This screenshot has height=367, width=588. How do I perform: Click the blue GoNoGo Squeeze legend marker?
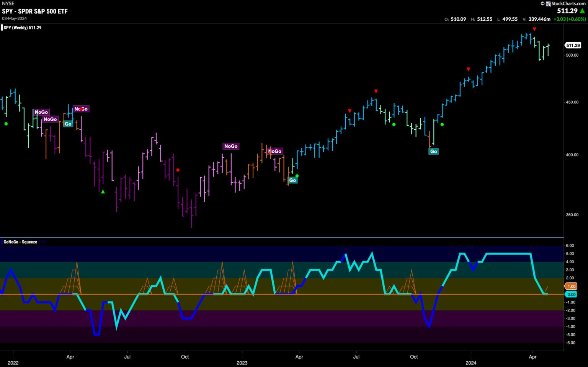pyautogui.click(x=2, y=242)
